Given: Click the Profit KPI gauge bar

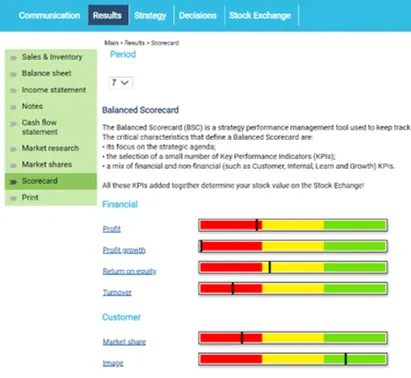Looking at the screenshot, I should coord(293,225).
